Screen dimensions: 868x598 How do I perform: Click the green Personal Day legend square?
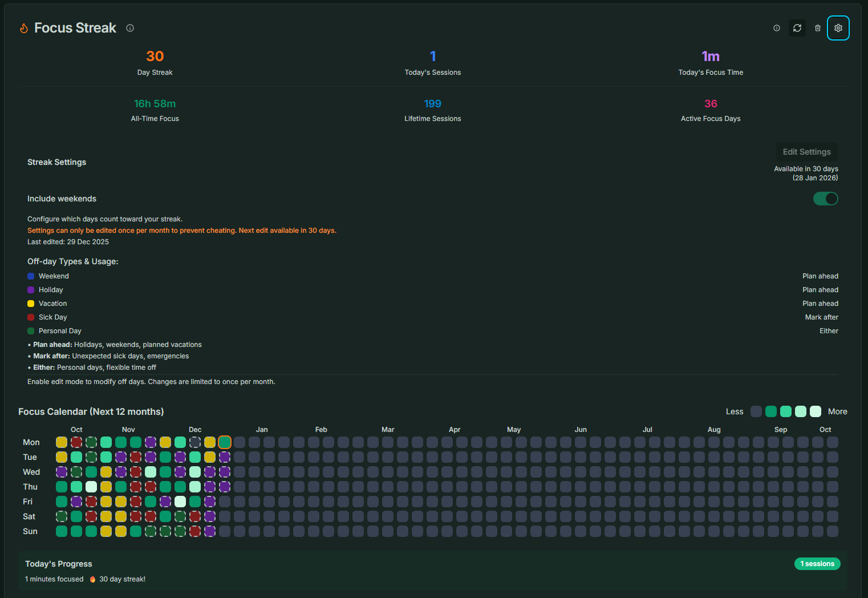point(31,331)
